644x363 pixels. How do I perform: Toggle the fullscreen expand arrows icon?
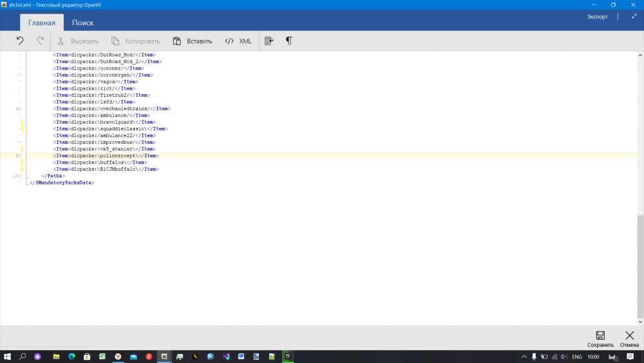(x=634, y=16)
